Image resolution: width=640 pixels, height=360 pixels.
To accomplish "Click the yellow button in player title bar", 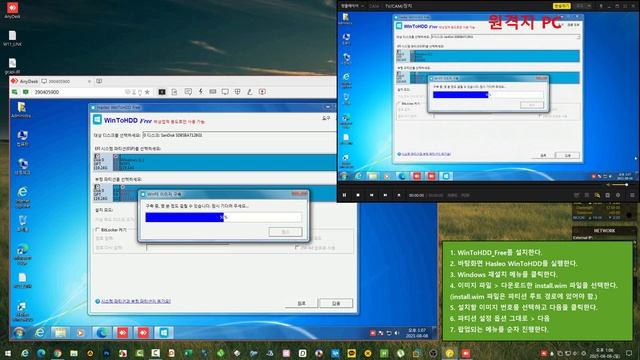I will coord(561,6).
